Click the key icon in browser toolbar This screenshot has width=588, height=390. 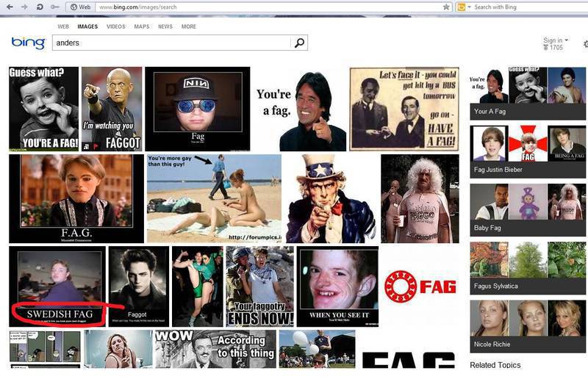pos(54,7)
